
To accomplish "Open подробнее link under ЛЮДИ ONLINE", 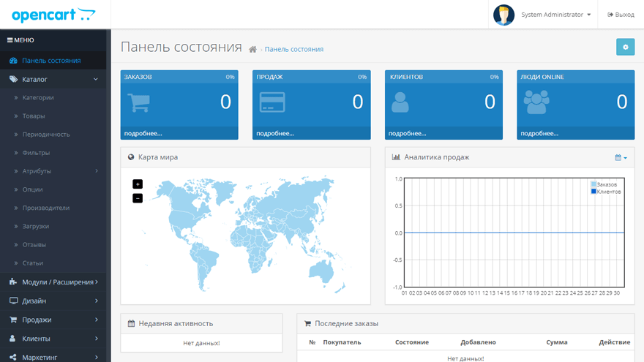I will coord(539,133).
